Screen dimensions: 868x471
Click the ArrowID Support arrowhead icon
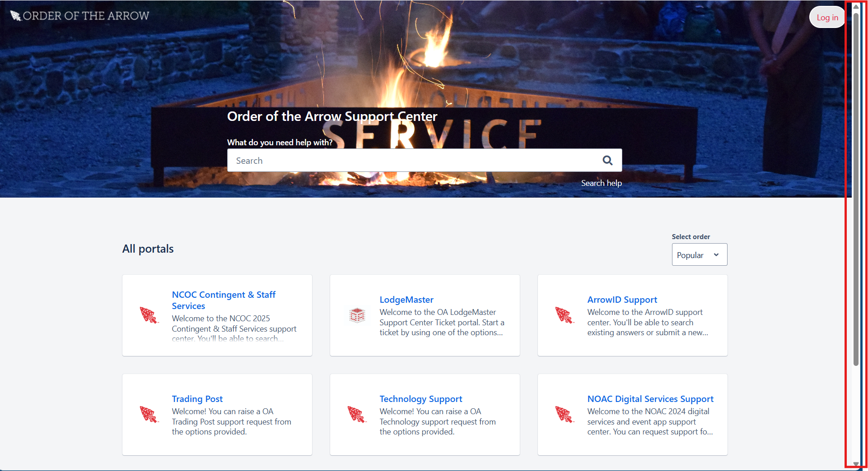pyautogui.click(x=564, y=315)
